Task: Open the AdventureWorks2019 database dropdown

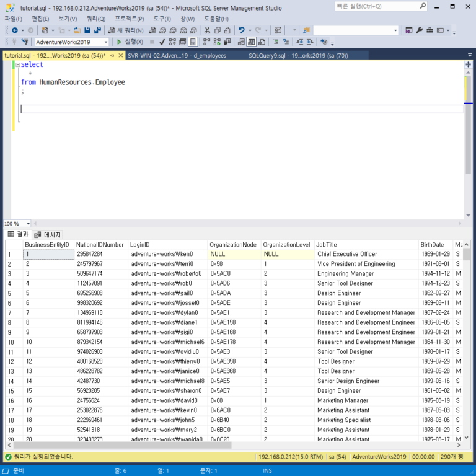Action: click(x=105, y=42)
